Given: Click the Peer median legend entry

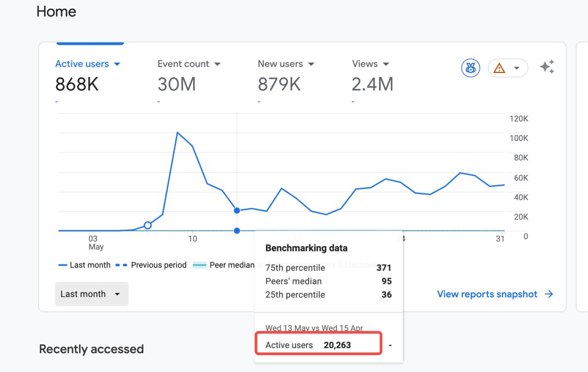Looking at the screenshot, I should coord(224,265).
